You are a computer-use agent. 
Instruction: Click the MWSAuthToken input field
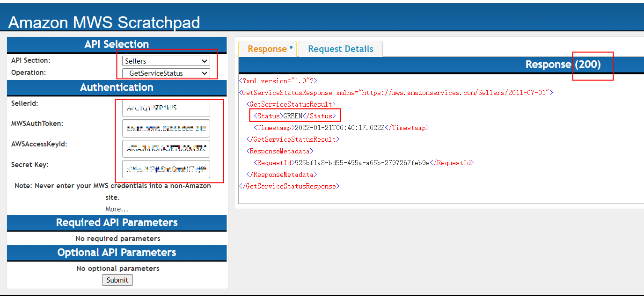pos(166,128)
